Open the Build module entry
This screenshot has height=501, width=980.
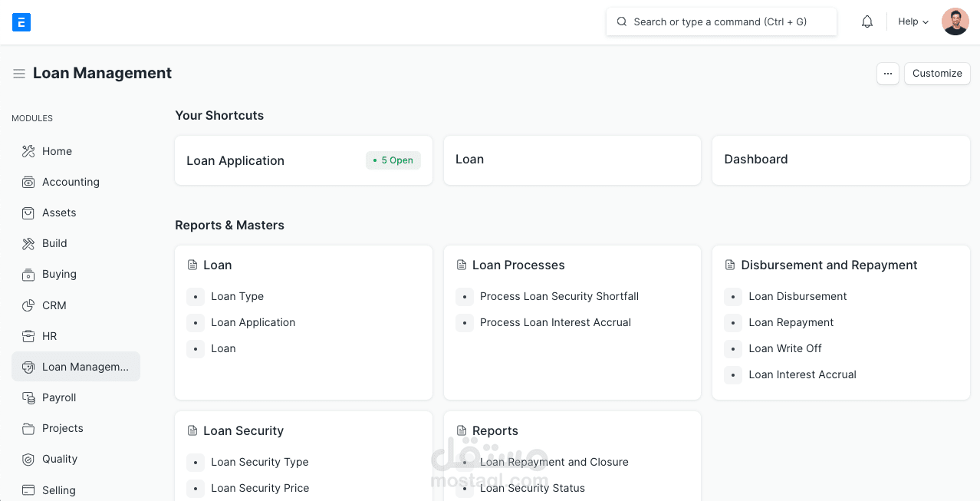coord(54,243)
